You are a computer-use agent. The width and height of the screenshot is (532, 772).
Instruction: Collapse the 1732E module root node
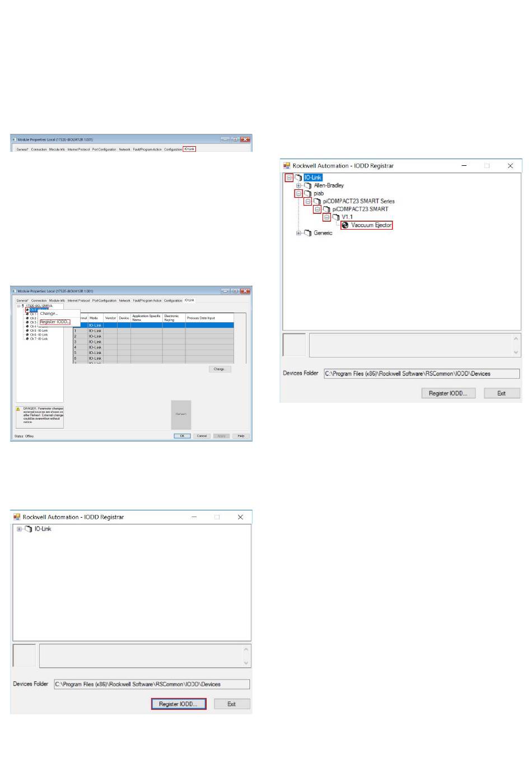pyautogui.click(x=18, y=306)
